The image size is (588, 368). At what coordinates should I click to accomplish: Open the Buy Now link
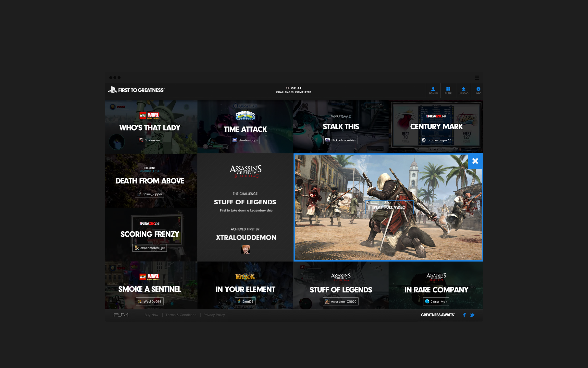point(151,315)
